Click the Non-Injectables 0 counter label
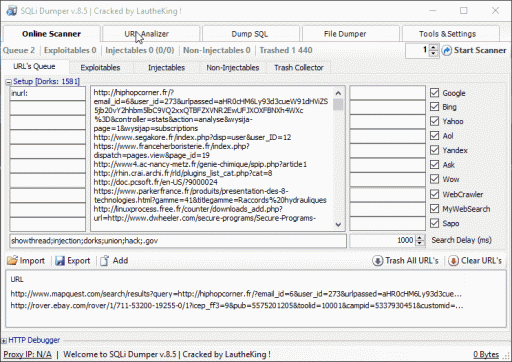512x362 pixels. tap(217, 50)
